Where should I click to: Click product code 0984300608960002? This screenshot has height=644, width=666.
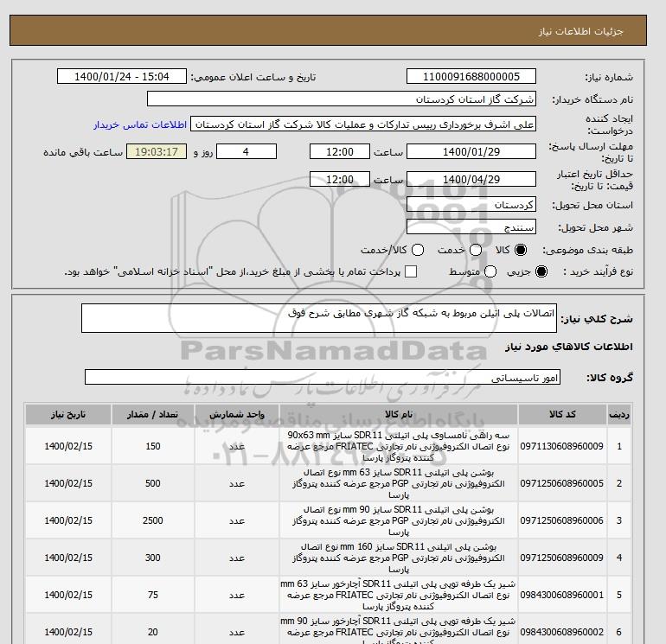click(x=561, y=632)
